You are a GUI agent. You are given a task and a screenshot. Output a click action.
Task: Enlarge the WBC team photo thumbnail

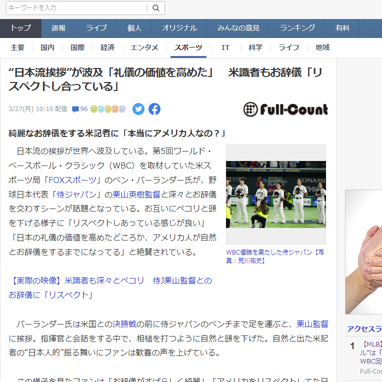tap(276, 194)
